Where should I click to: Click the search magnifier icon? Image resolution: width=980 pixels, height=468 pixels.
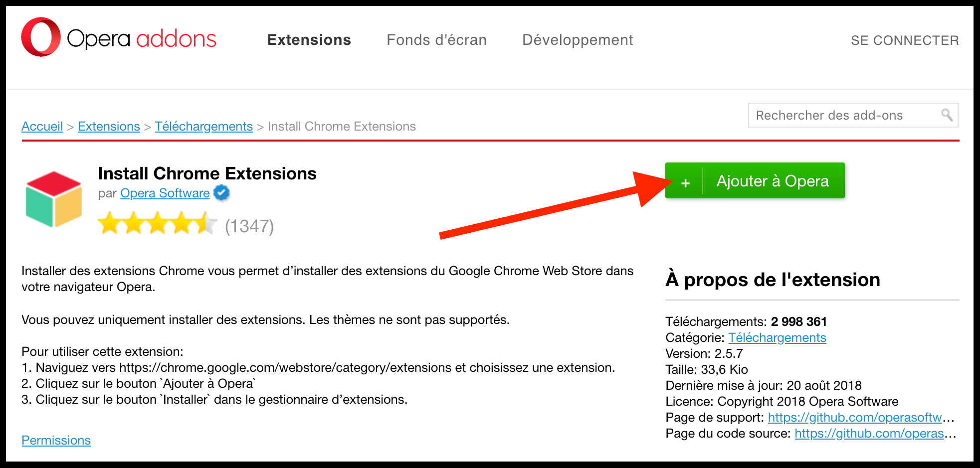point(947,115)
